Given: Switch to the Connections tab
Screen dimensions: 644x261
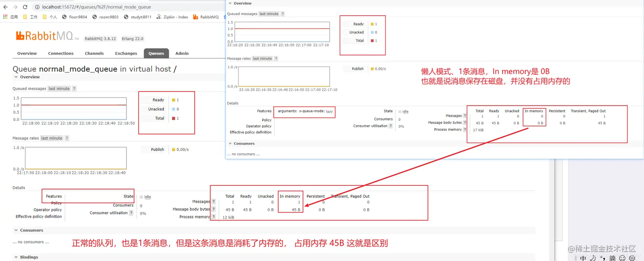Looking at the screenshot, I should [60, 53].
